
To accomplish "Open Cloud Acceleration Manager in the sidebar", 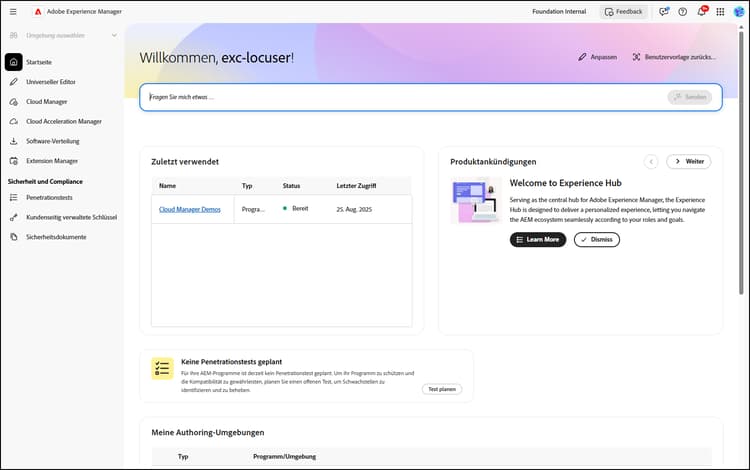I will (62, 121).
